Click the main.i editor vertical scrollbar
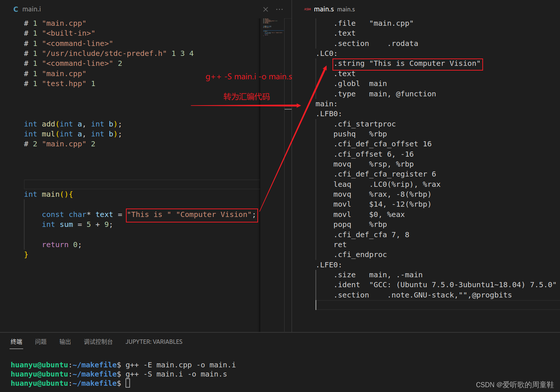This screenshot has width=560, height=392. pyautogui.click(x=288, y=175)
